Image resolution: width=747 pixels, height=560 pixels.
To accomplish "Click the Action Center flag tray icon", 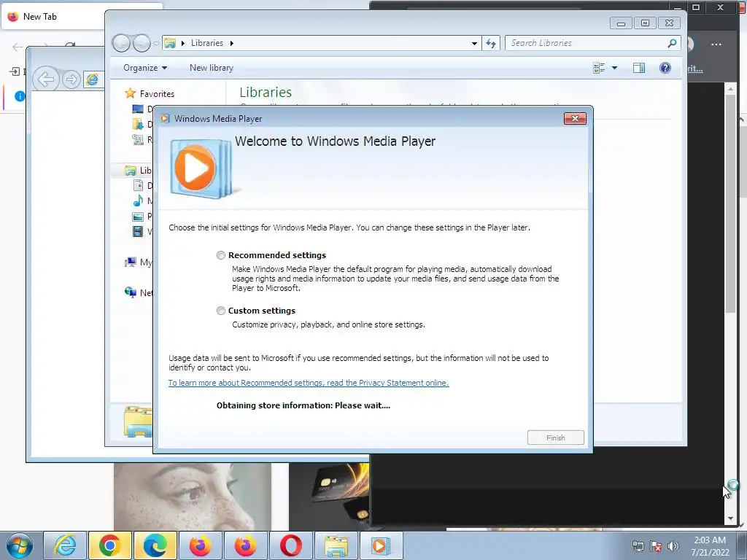I will tap(656, 546).
